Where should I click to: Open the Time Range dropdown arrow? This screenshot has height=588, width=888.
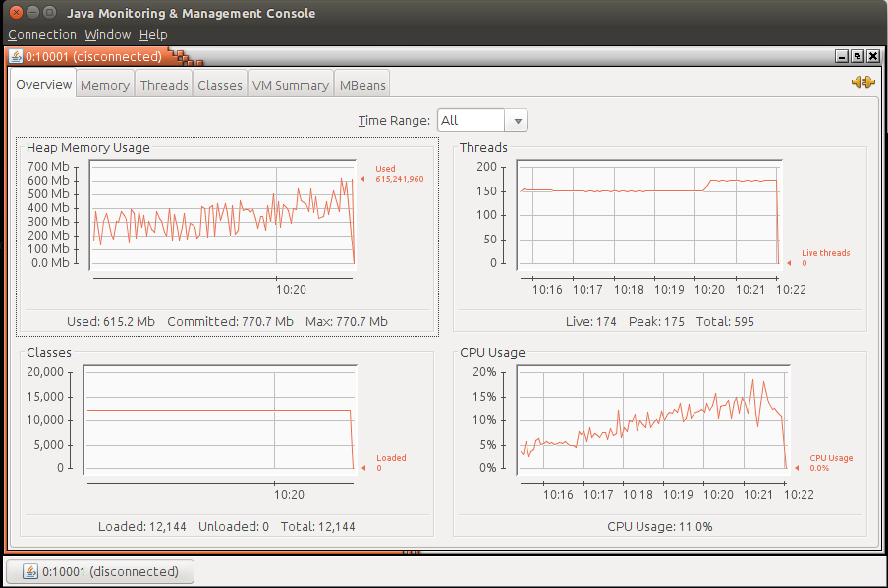[517, 121]
